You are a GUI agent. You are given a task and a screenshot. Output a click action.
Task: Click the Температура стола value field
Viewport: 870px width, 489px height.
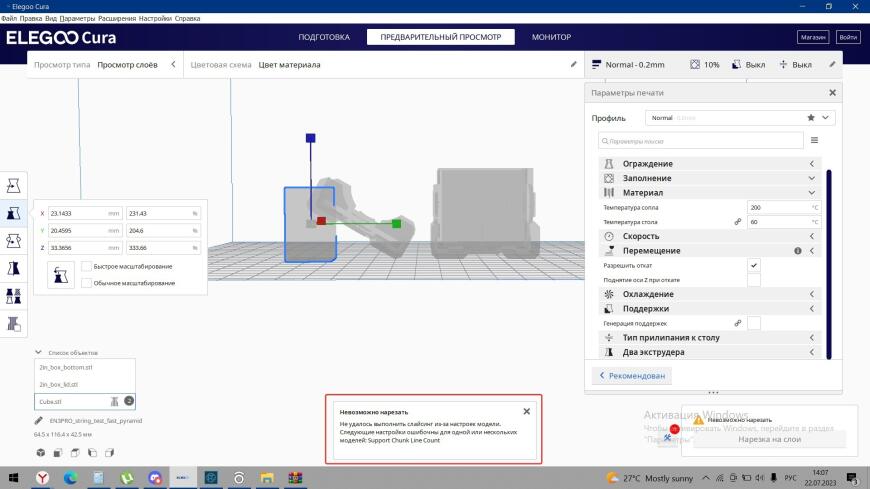[783, 222]
